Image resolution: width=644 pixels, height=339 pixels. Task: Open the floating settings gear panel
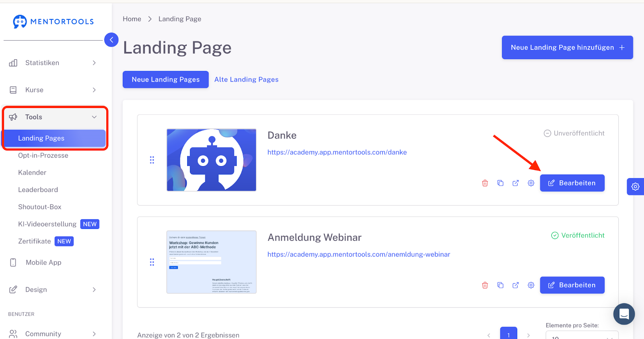pos(636,187)
